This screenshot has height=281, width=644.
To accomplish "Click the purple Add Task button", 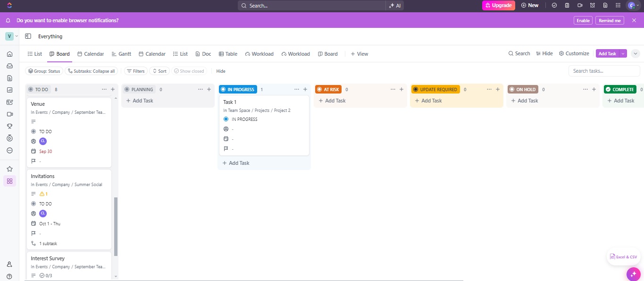I will point(607,53).
